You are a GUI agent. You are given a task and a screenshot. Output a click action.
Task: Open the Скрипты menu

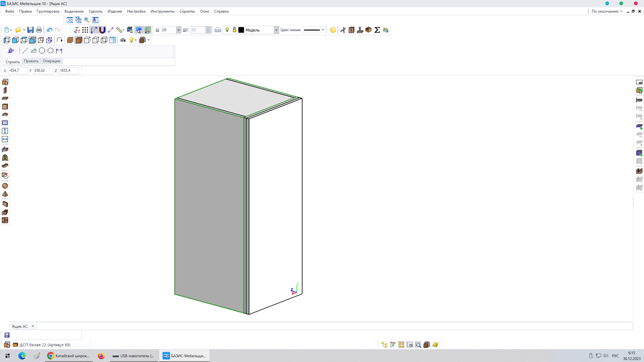pyautogui.click(x=187, y=11)
